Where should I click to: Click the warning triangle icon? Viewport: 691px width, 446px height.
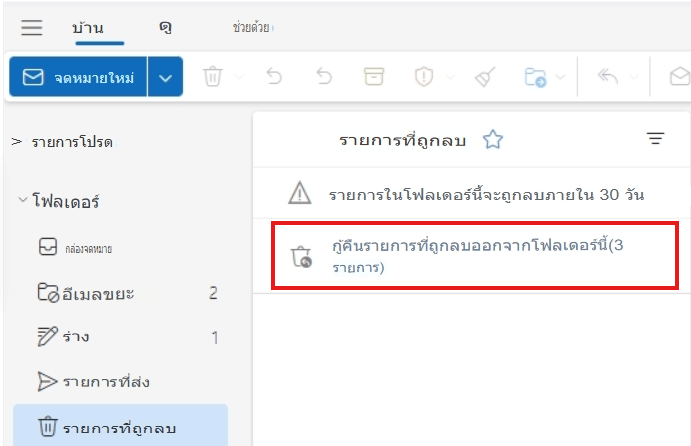tap(300, 193)
